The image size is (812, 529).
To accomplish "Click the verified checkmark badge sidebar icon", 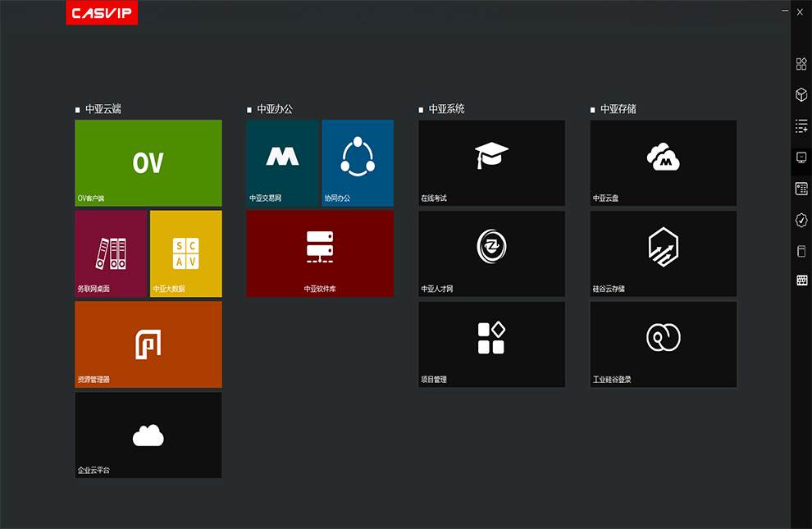I will point(801,220).
